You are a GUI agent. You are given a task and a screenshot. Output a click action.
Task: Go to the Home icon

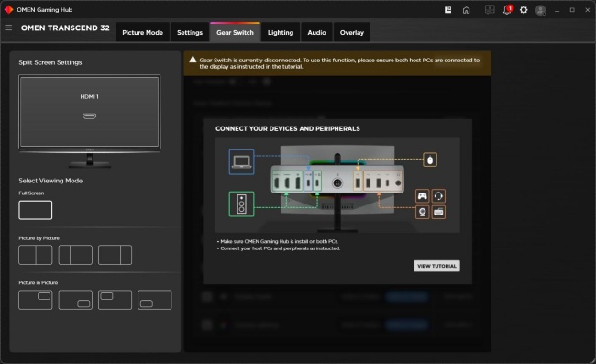[x=467, y=10]
